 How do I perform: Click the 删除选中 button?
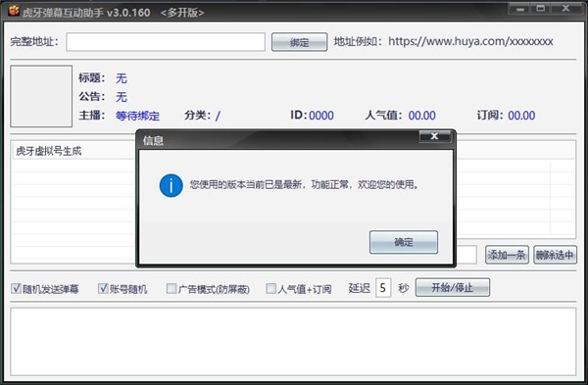tap(555, 255)
